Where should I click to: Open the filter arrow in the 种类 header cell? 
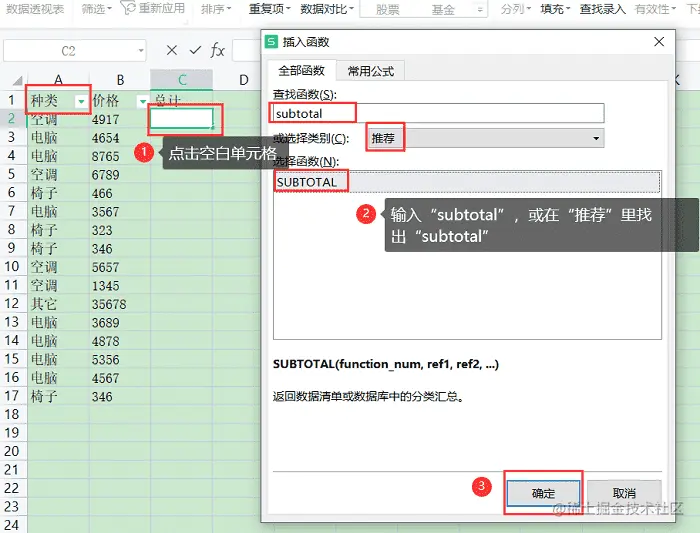click(x=81, y=102)
